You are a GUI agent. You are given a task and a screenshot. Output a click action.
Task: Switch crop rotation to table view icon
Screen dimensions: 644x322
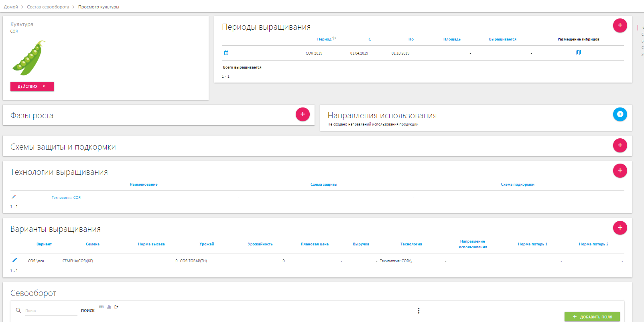pos(102,307)
